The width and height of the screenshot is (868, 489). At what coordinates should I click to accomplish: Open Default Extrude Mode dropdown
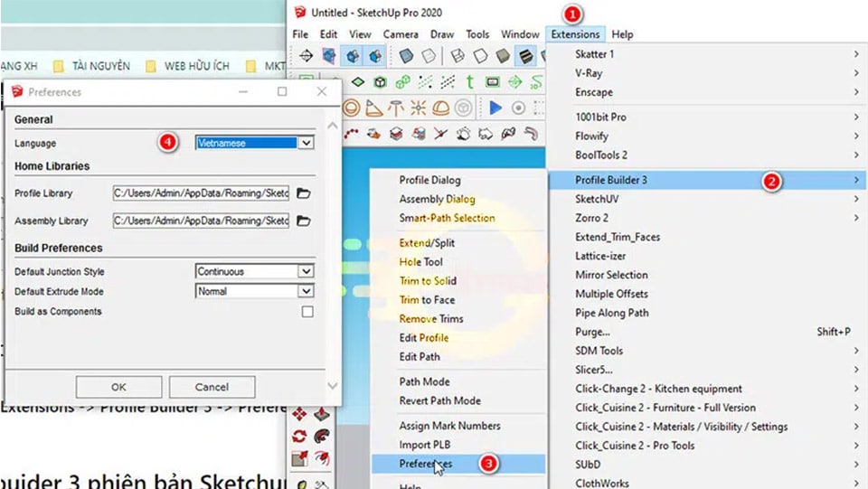307,291
